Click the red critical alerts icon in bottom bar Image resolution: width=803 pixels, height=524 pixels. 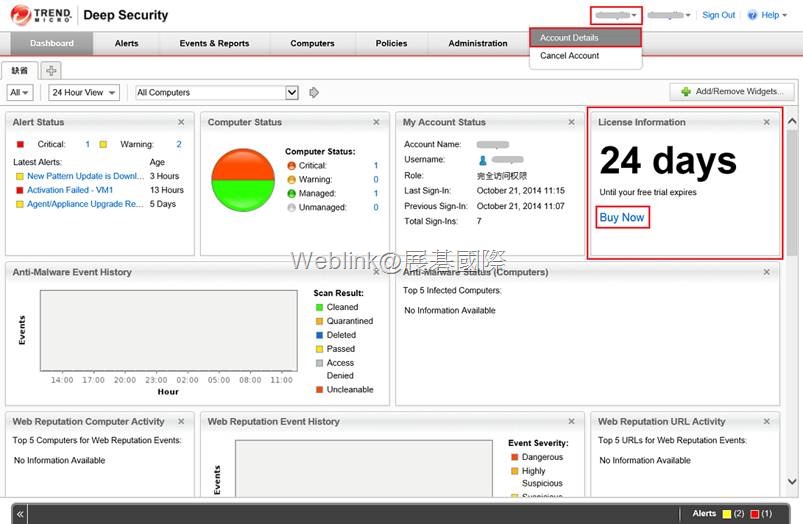point(754,514)
